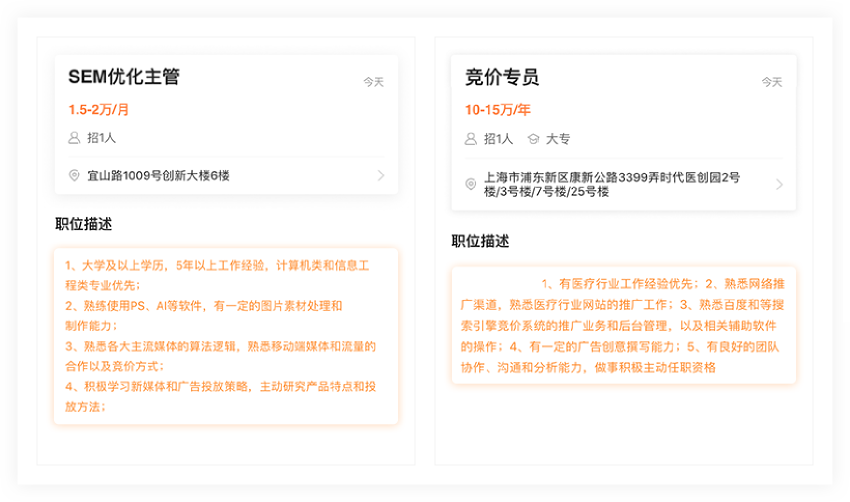Click 今天 date in 竞价专员 card
850x502 pixels.
pyautogui.click(x=772, y=82)
